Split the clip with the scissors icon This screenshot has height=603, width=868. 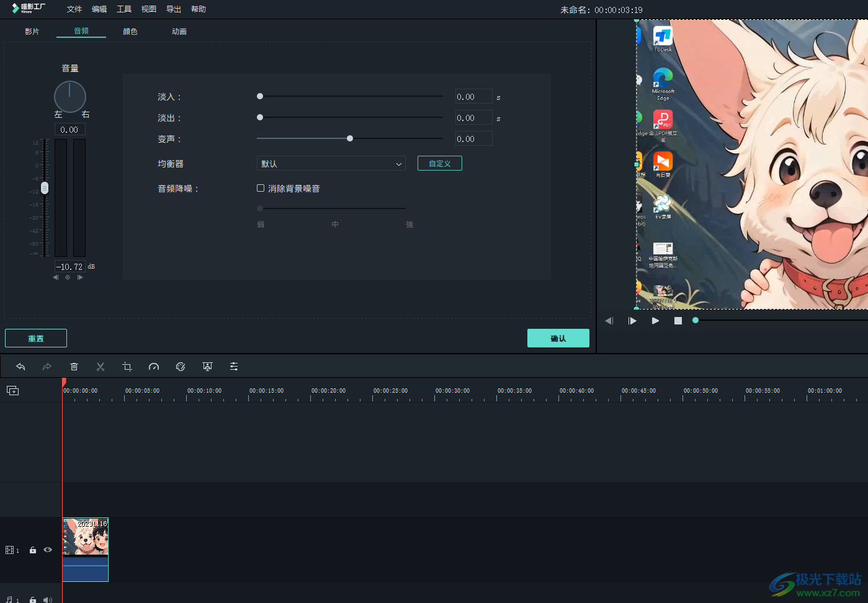coord(101,367)
